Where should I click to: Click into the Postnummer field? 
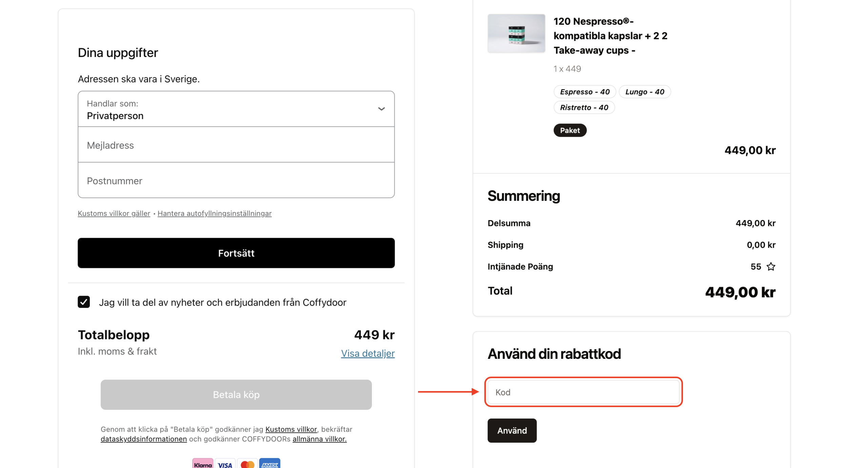click(236, 181)
